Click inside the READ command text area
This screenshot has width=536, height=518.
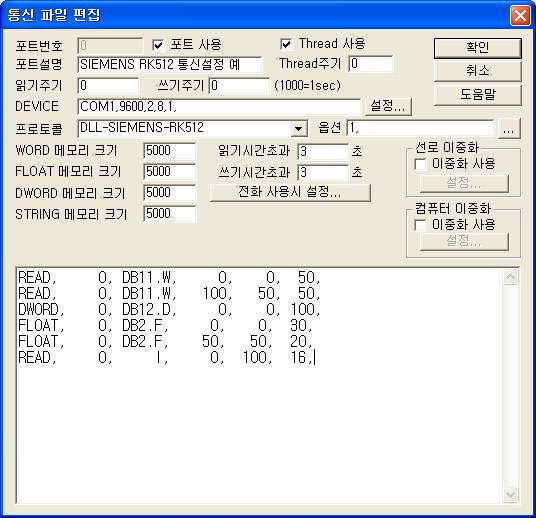click(259, 385)
